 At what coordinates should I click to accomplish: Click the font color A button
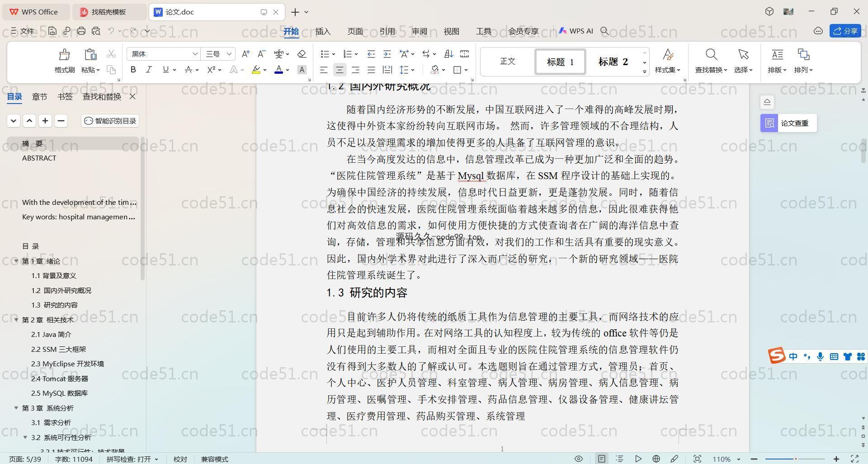[x=278, y=70]
